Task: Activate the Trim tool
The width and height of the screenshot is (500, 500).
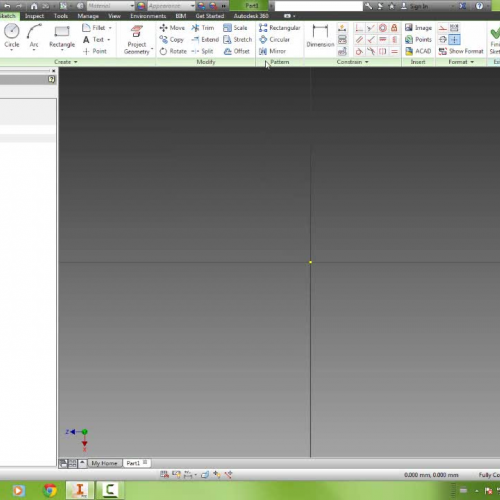Action: pos(203,28)
